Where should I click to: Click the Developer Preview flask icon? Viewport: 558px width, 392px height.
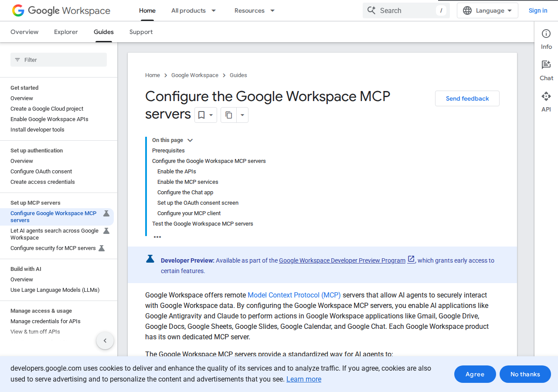tap(150, 259)
